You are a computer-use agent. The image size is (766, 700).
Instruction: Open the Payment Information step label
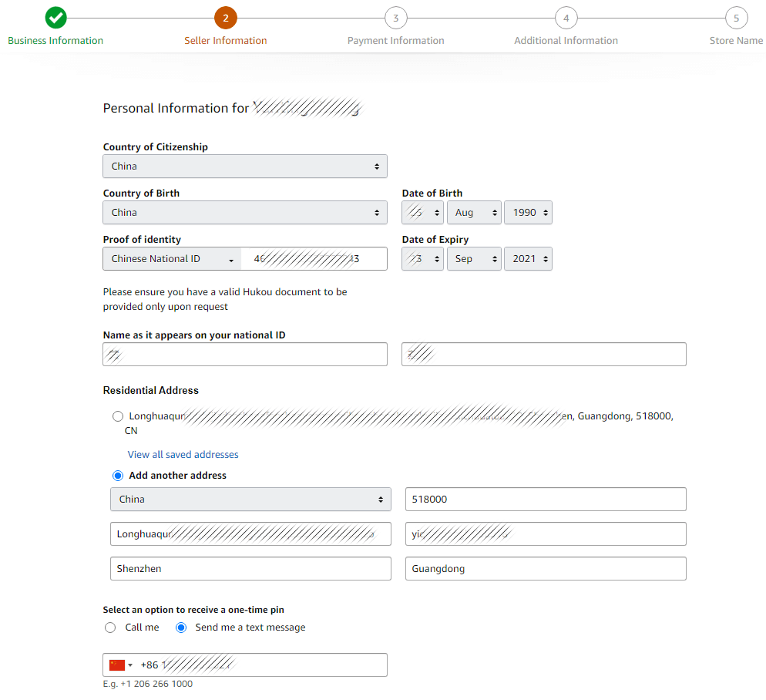pos(395,41)
